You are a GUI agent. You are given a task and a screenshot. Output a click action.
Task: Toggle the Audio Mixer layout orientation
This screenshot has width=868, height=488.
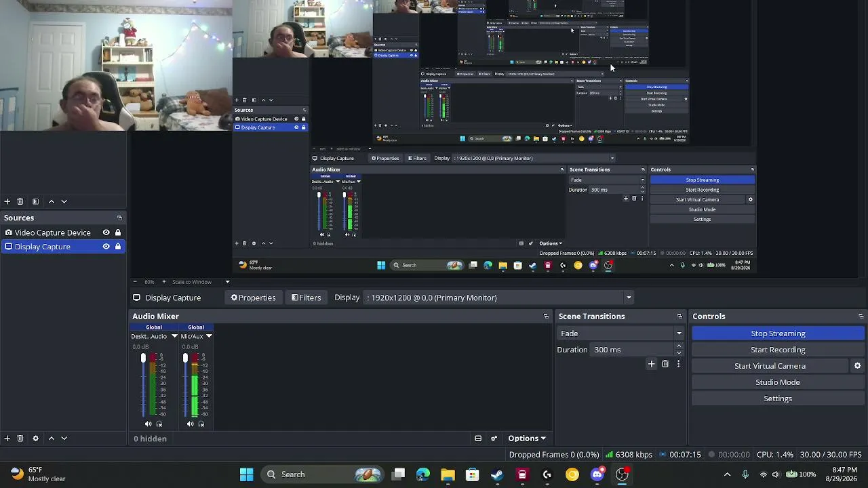pos(478,439)
